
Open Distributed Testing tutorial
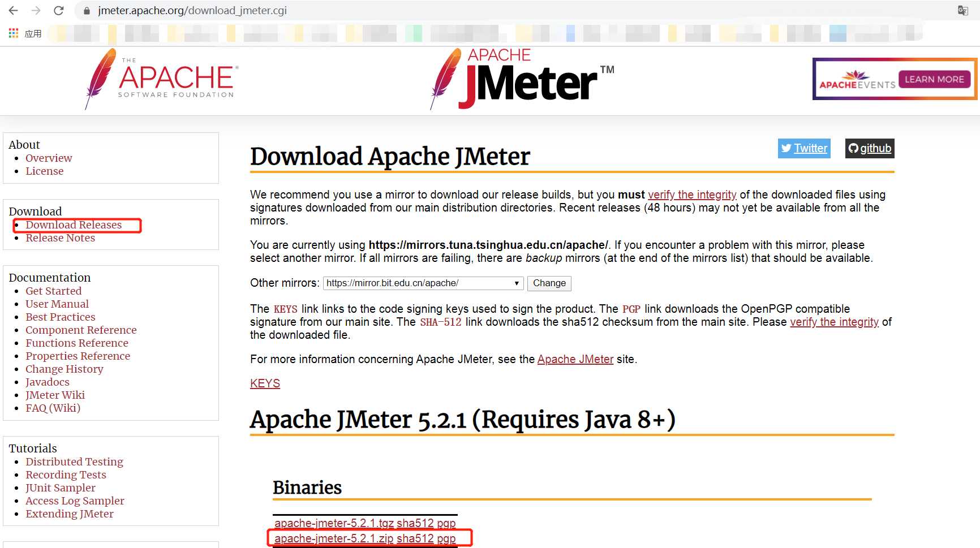74,461
